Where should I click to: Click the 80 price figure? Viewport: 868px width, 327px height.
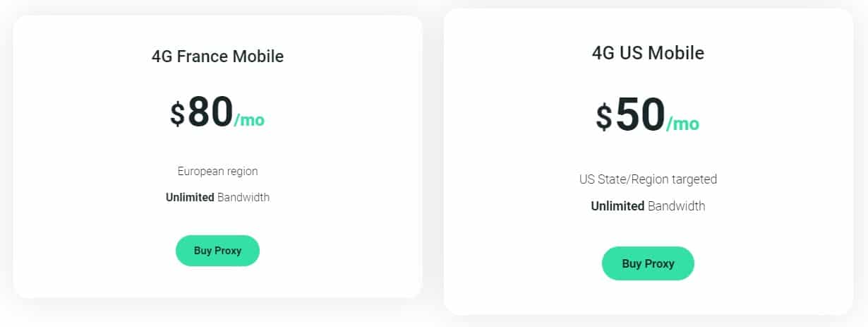point(210,112)
